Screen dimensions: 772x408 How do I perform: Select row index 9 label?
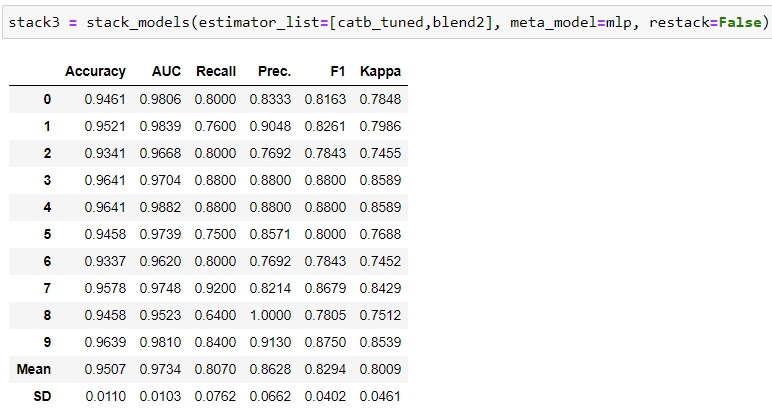pos(47,342)
